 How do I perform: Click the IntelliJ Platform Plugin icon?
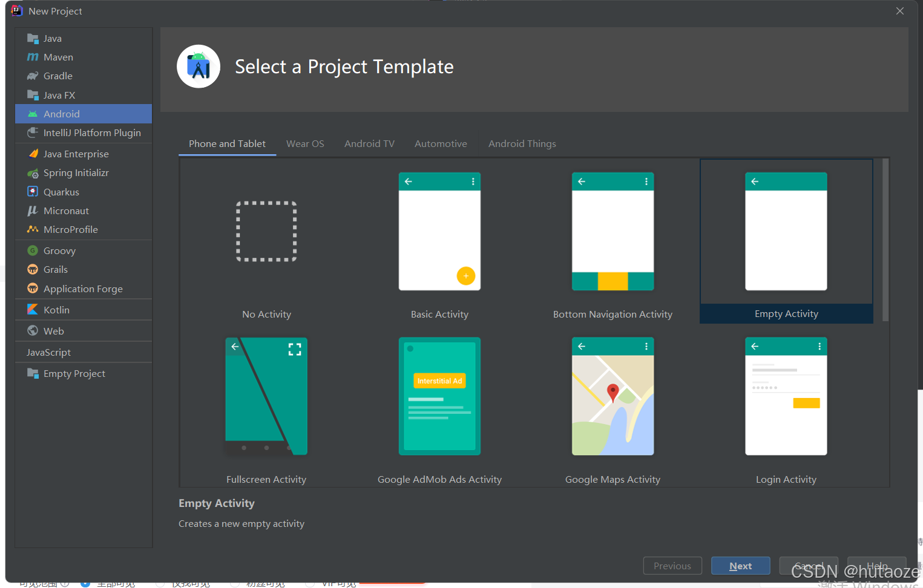[33, 132]
